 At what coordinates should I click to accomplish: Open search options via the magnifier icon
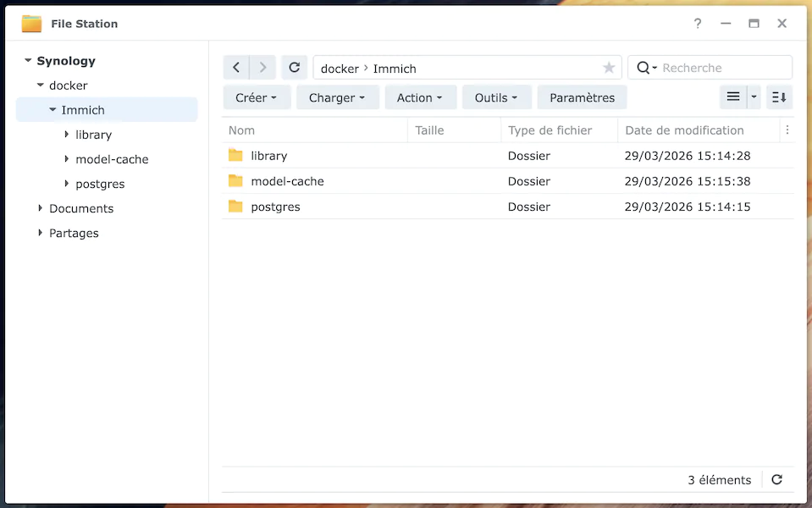(646, 68)
